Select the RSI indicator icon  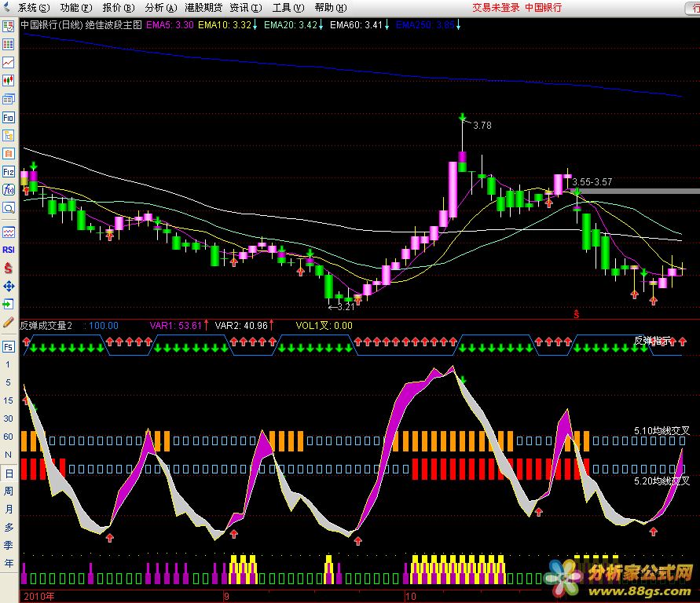pos(8,250)
